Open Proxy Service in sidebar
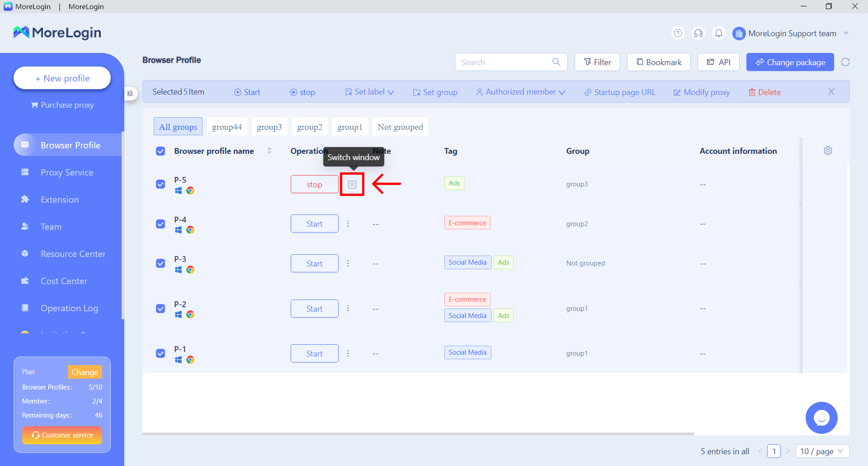The image size is (868, 466). pos(67,172)
